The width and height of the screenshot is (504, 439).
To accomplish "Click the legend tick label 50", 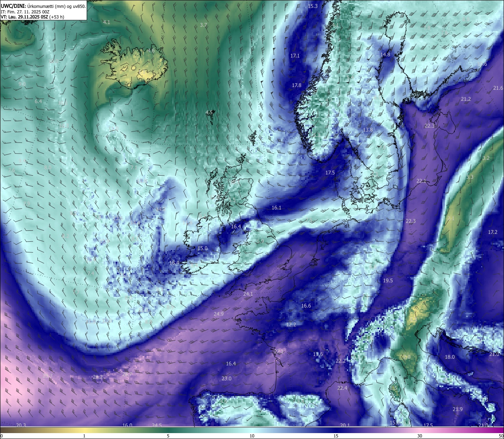I will [500, 436].
